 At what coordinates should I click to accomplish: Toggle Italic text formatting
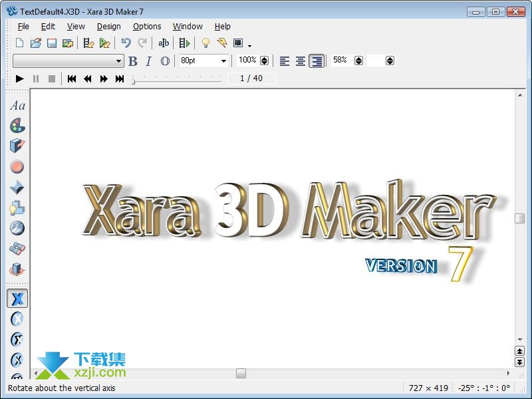[x=148, y=61]
